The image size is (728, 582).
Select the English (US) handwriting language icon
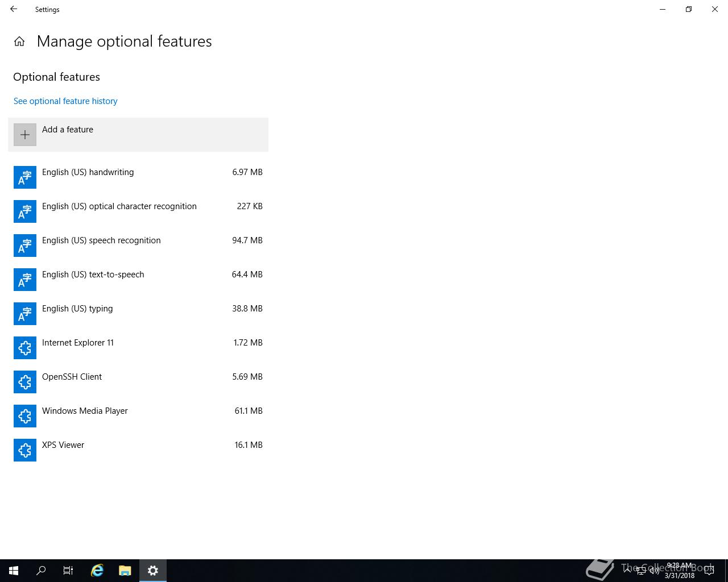coord(25,177)
